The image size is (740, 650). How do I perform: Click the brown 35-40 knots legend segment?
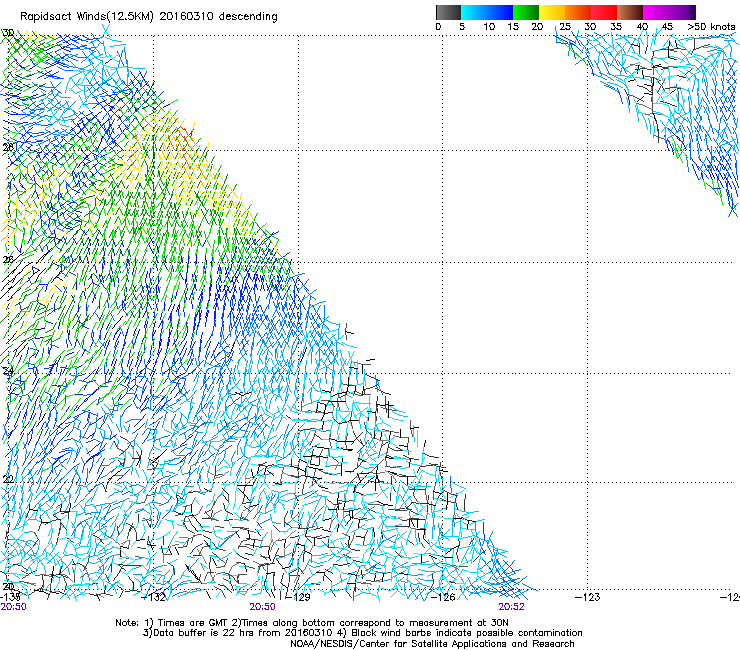[630, 12]
